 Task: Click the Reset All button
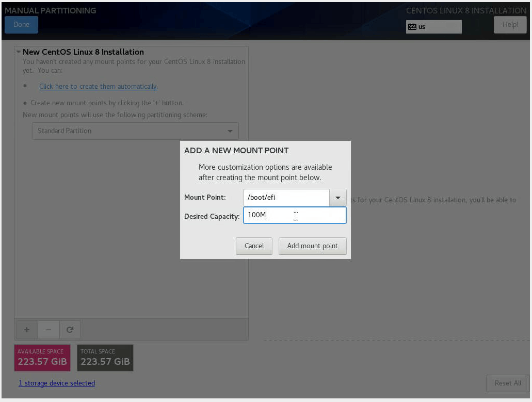[508, 383]
